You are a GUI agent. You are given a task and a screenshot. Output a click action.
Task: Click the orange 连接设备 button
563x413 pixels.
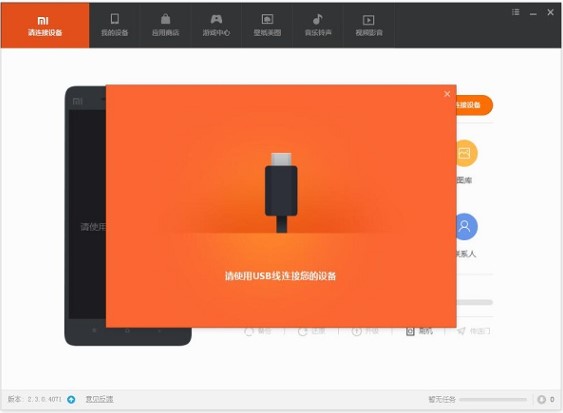click(475, 105)
